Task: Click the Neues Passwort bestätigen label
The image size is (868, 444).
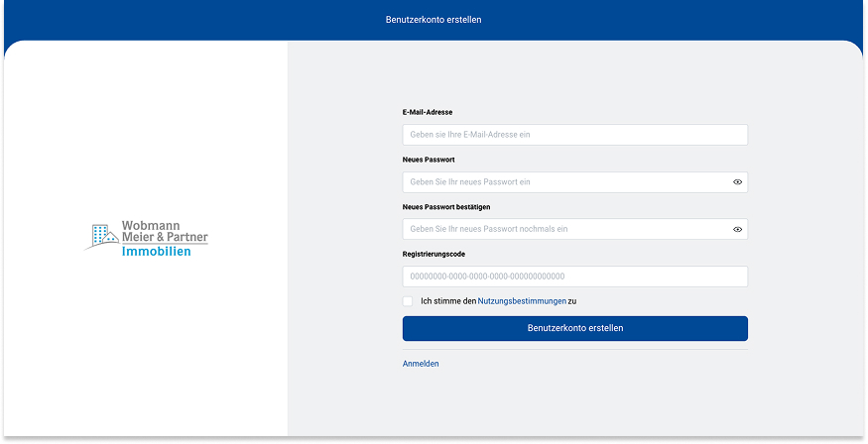Action: pyautogui.click(x=446, y=207)
